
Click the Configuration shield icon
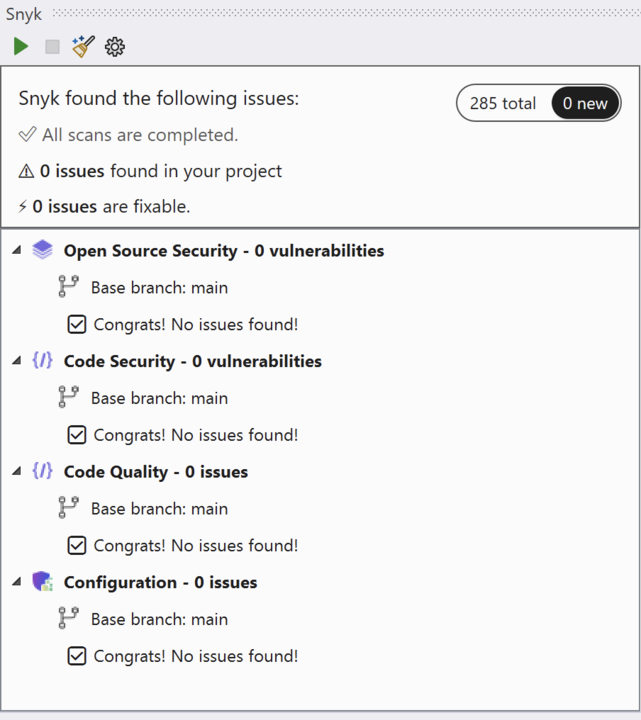(x=42, y=582)
